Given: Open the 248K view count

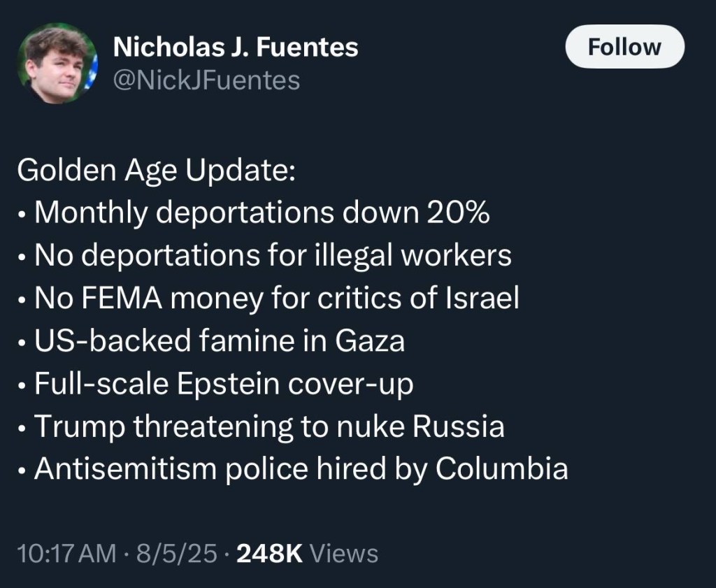Looking at the screenshot, I should coord(269,554).
